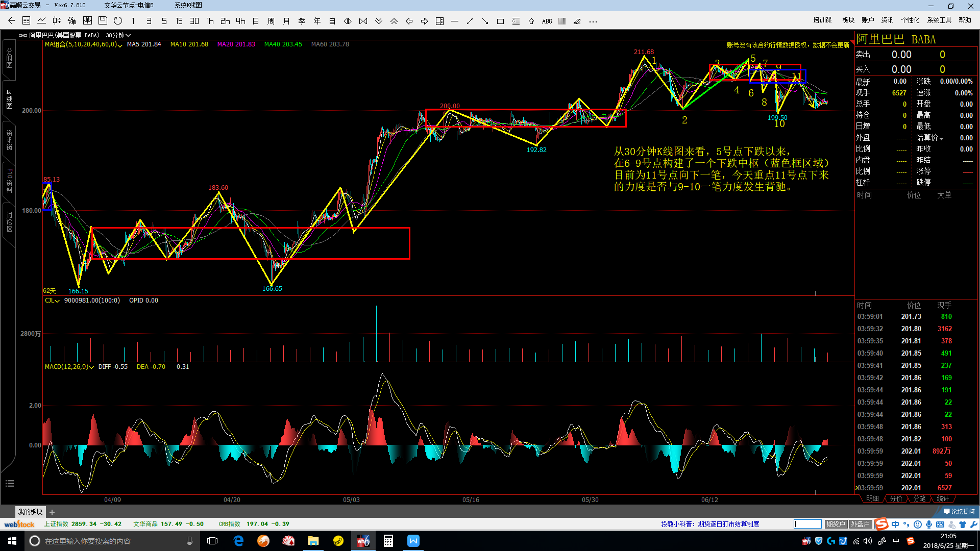Select the ABC text annotation tool

[x=547, y=21]
